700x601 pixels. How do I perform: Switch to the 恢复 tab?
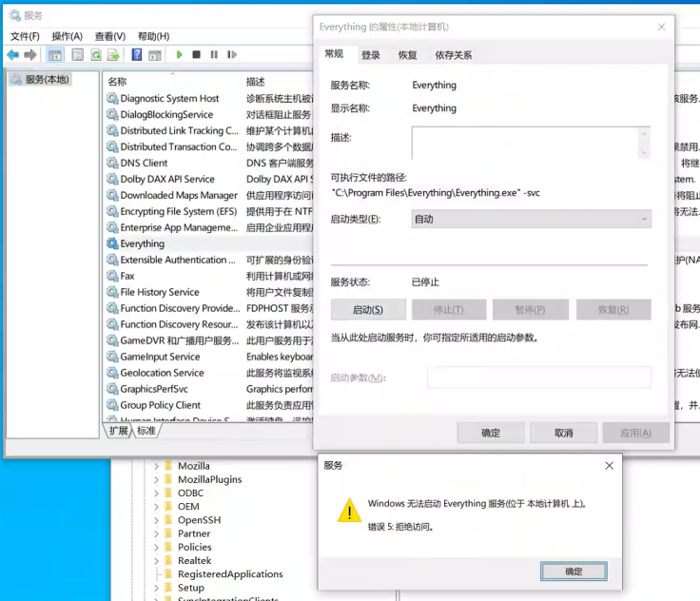coord(407,55)
